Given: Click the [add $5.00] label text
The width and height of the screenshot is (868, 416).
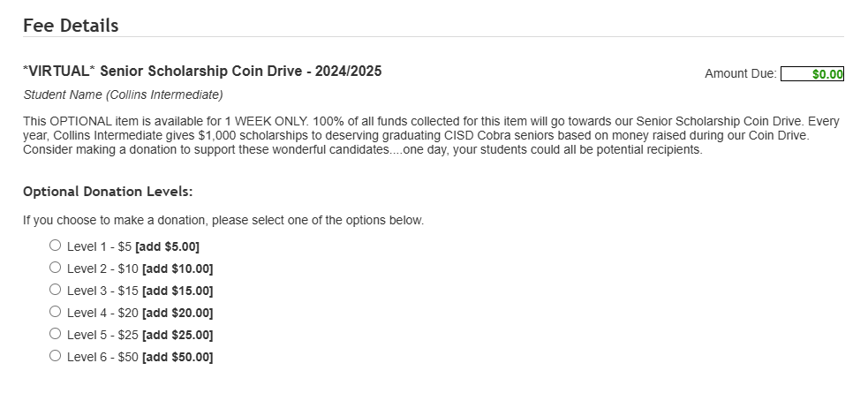Looking at the screenshot, I should [x=167, y=247].
